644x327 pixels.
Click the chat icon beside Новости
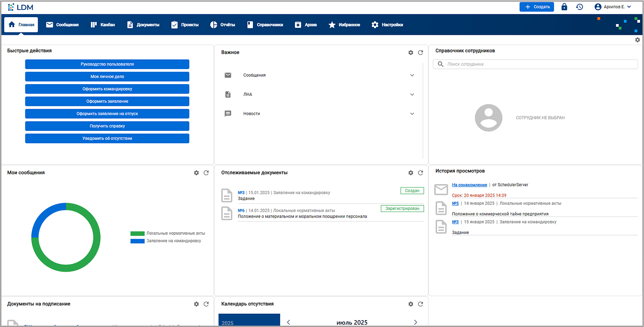coord(228,114)
